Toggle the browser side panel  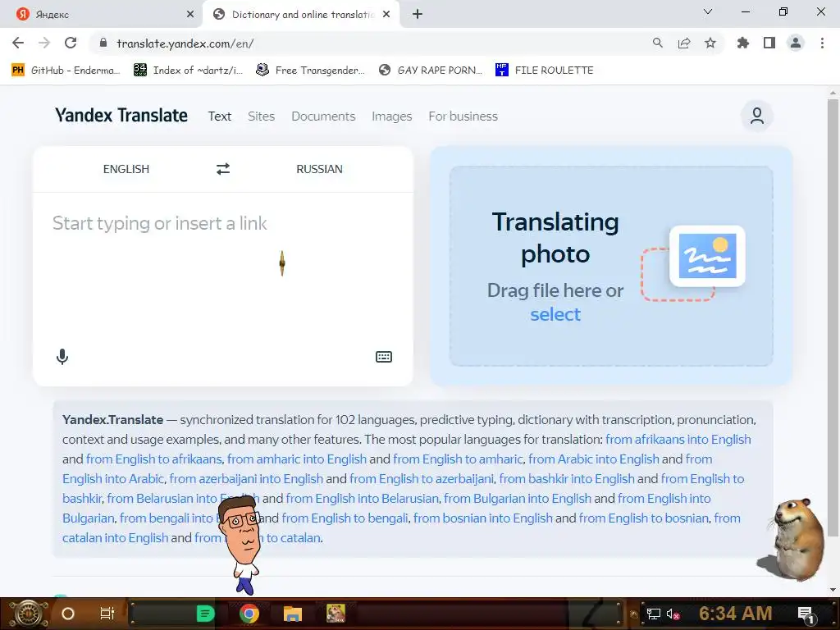(x=769, y=43)
